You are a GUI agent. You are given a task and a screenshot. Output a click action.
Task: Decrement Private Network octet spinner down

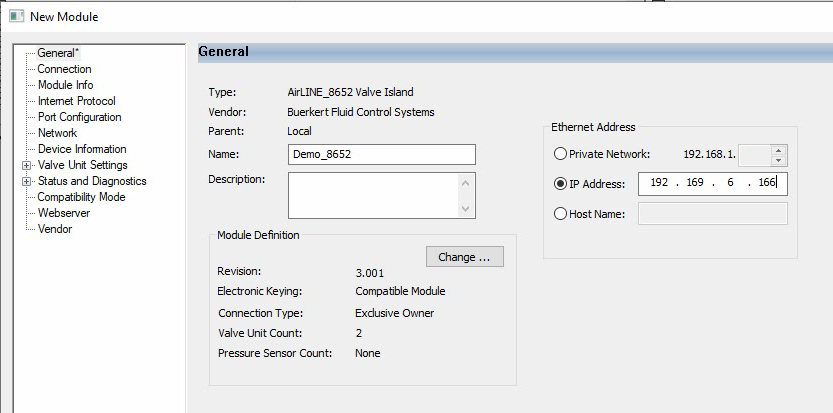(x=778, y=161)
